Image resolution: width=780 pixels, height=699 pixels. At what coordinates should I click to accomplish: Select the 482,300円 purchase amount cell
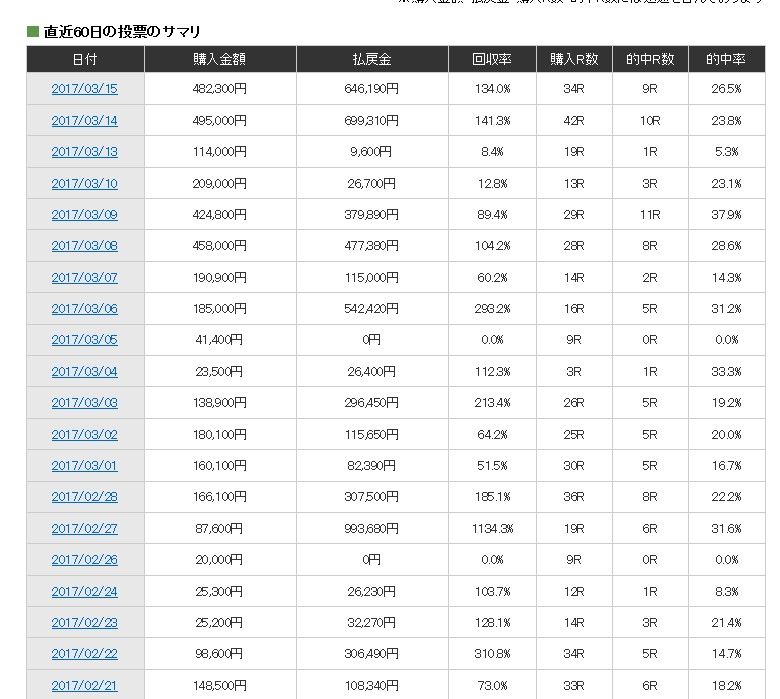coord(220,89)
